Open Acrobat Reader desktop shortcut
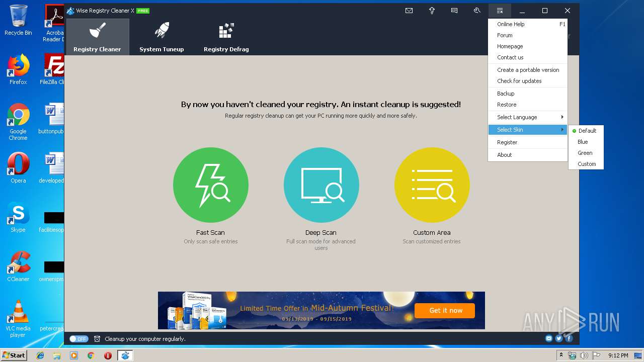Screen dimensions: 644x362 click(x=54, y=23)
